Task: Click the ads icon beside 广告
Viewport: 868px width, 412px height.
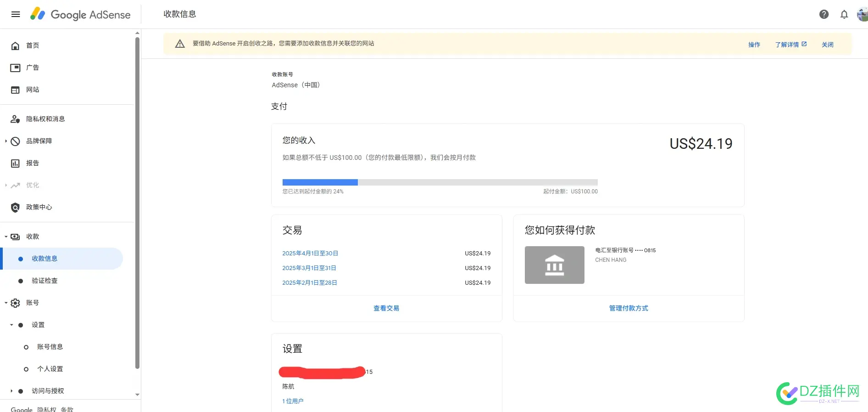Action: (x=15, y=68)
